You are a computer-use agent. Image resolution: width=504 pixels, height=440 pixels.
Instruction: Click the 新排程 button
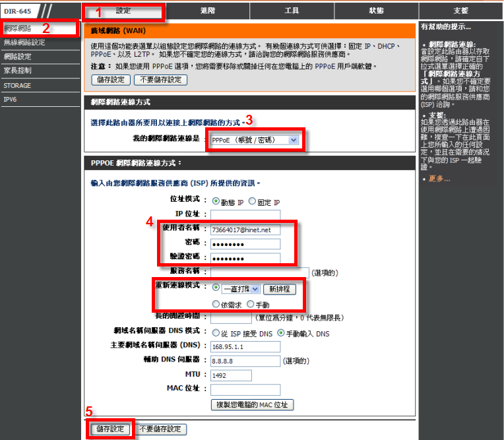[x=280, y=289]
